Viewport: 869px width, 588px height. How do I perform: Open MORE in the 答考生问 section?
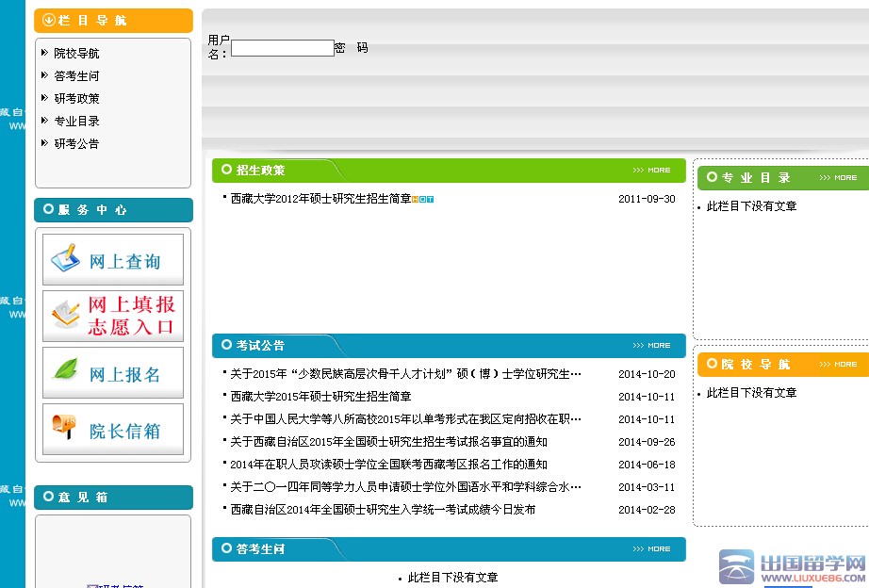coord(652,549)
